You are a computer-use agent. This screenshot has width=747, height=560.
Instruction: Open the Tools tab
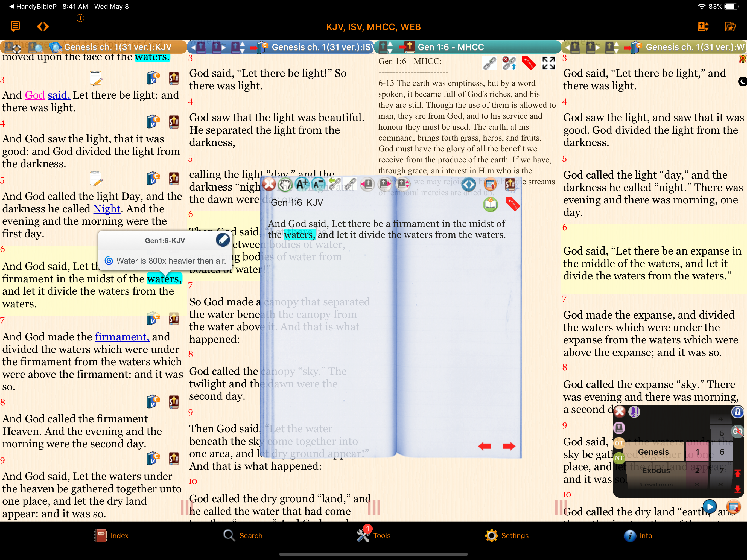(373, 535)
